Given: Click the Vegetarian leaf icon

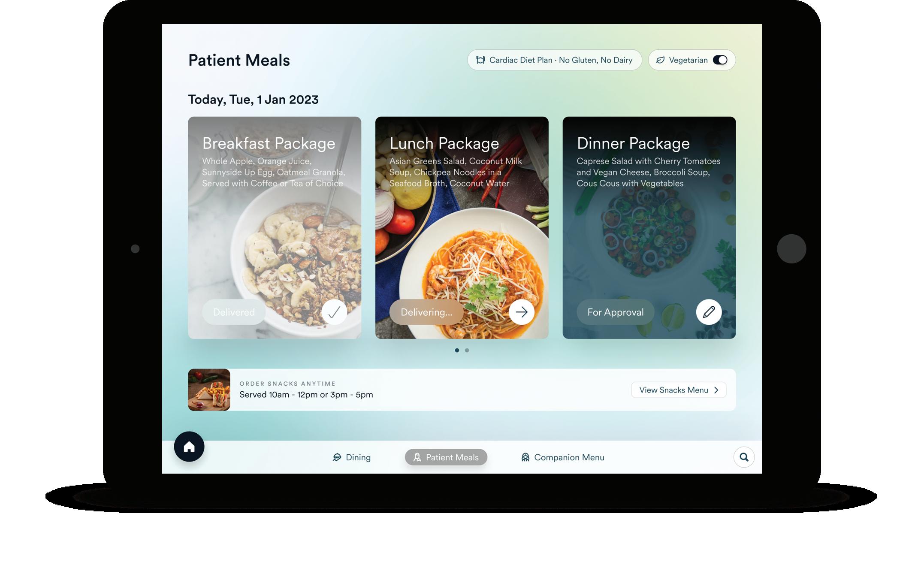Looking at the screenshot, I should pos(660,60).
